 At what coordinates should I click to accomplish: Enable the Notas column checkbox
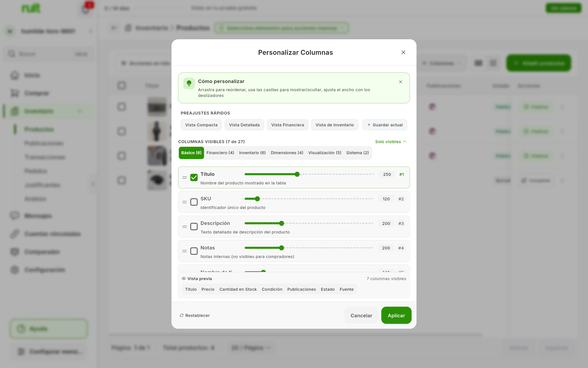click(194, 251)
